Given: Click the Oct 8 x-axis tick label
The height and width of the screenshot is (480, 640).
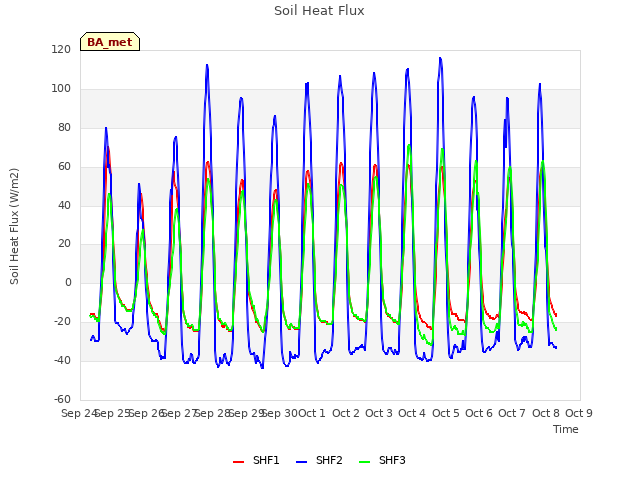Looking at the screenshot, I should pos(546,413).
